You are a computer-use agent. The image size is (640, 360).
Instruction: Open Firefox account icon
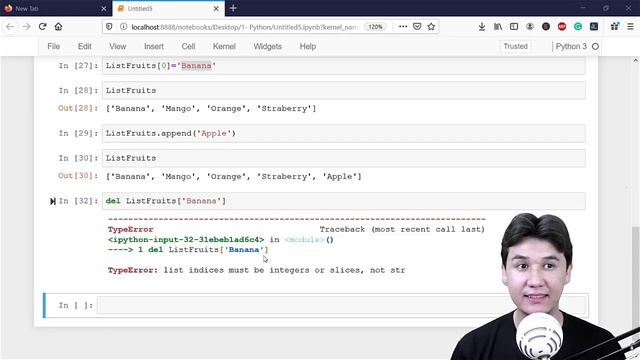(x=530, y=27)
